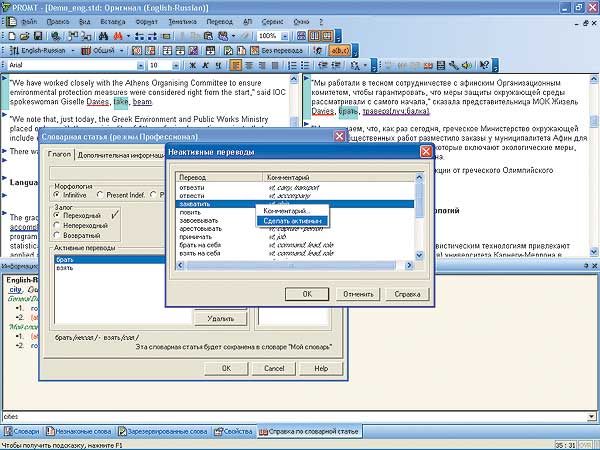Select the 'брать на себя' translation row
Viewport: 600px width, 450px height.
click(x=295, y=245)
